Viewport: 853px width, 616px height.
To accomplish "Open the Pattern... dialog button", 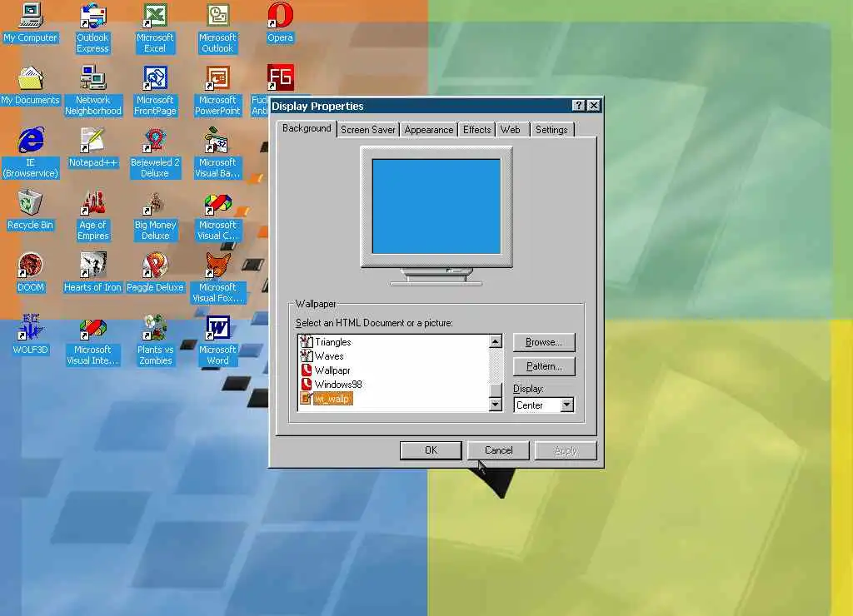I will click(543, 366).
